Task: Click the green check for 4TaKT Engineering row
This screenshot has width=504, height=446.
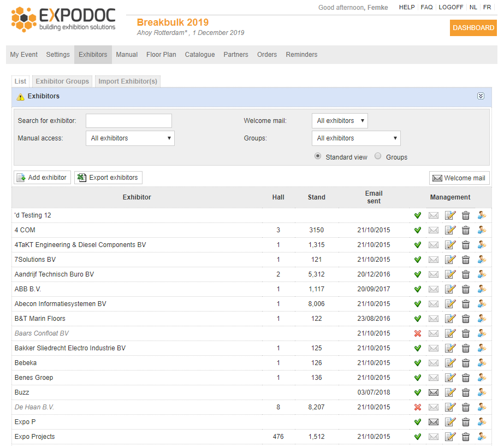Action: (x=418, y=245)
